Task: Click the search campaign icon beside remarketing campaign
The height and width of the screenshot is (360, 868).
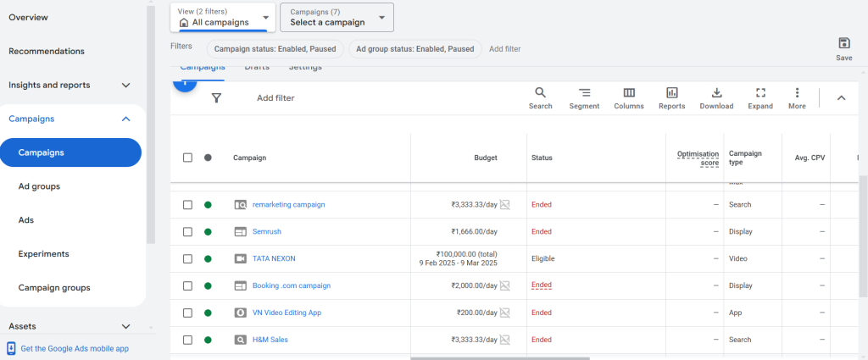Action: (x=240, y=205)
